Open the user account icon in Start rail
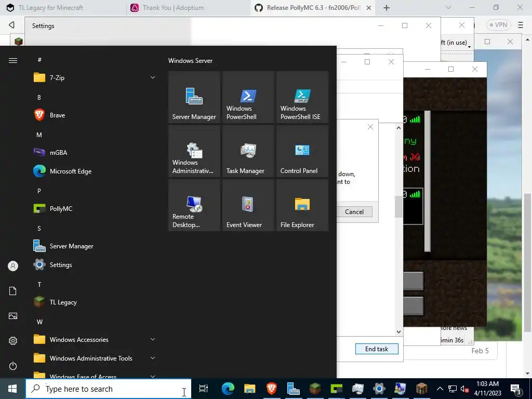This screenshot has width=532, height=399. tap(13, 266)
